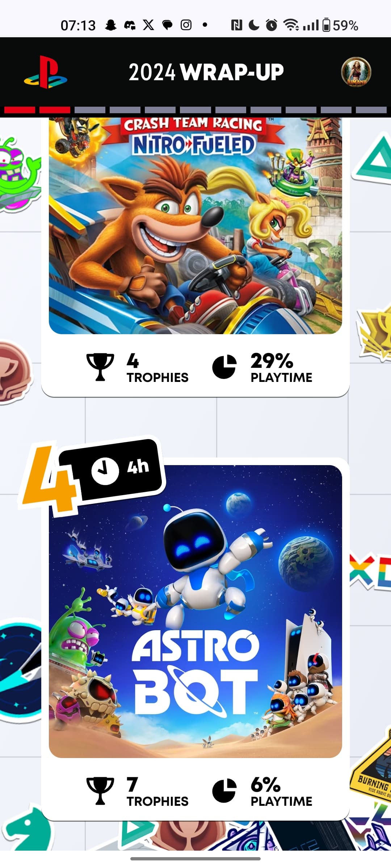Tap the PlayStation logo icon
Viewport: 391px width, 868px height.
click(x=46, y=72)
